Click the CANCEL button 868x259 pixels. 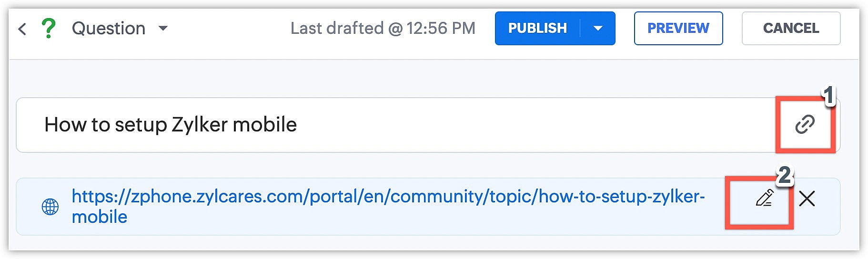pyautogui.click(x=791, y=29)
